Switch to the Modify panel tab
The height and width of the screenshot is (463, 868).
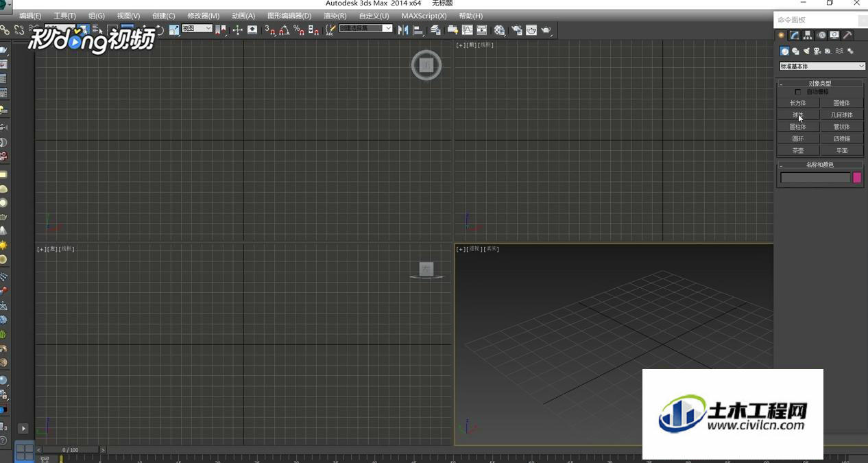[x=794, y=35]
